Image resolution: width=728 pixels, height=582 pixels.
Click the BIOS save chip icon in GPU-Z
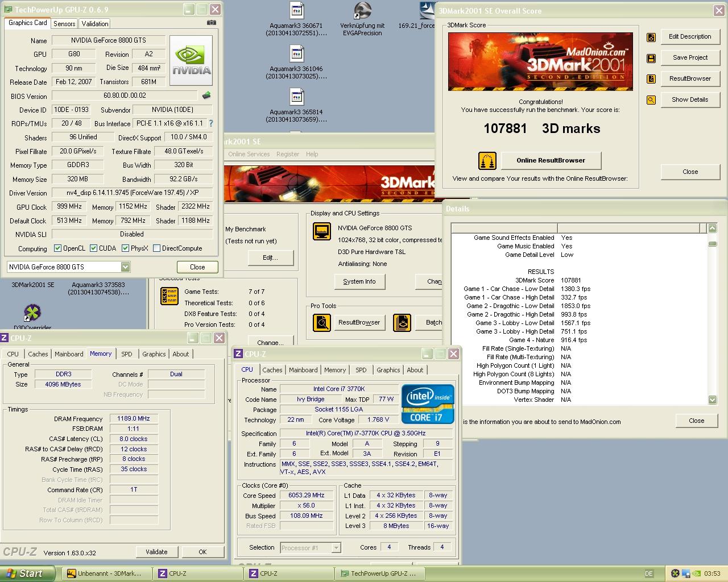pyautogui.click(x=206, y=95)
